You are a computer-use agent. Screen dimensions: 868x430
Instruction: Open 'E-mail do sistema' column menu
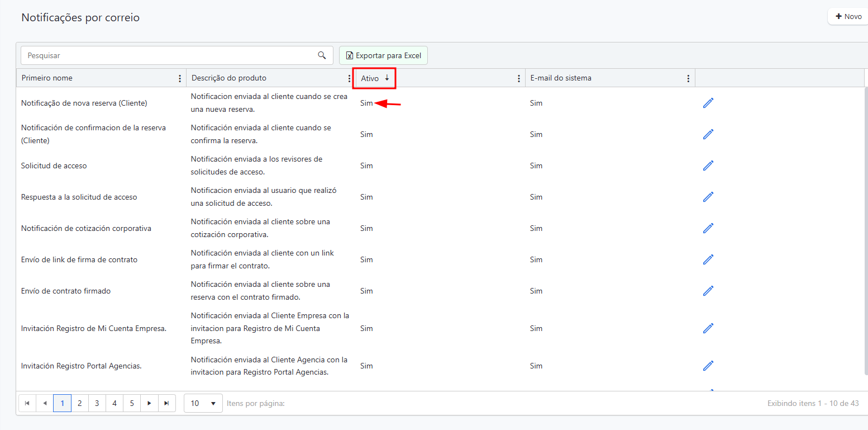tap(688, 79)
